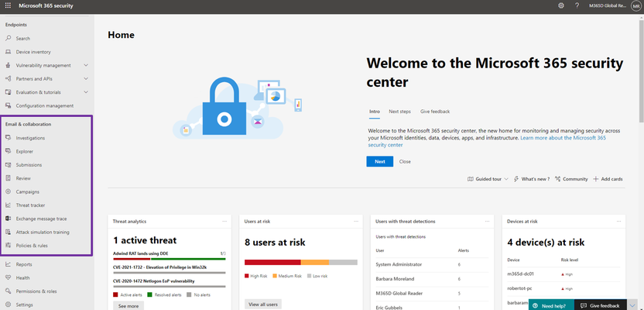The height and width of the screenshot is (310, 644).
Task: Click Give feedback at bottom right
Action: click(x=600, y=305)
